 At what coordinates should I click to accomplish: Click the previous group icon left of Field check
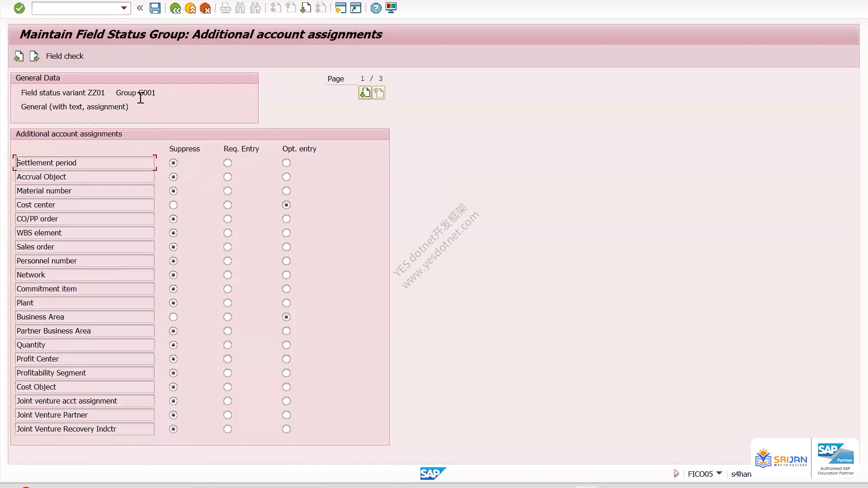pos(19,56)
